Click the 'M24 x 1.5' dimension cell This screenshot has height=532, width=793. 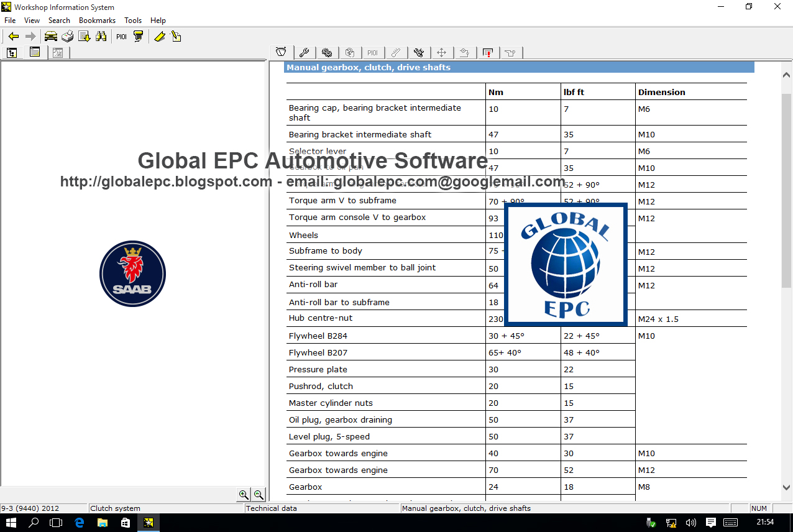click(x=658, y=319)
